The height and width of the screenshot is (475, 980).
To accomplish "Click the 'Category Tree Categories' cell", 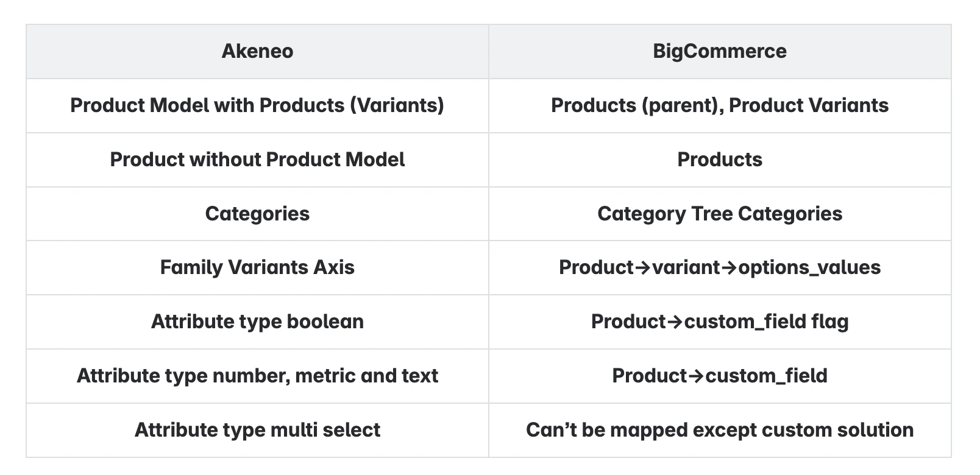I will 720,214.
